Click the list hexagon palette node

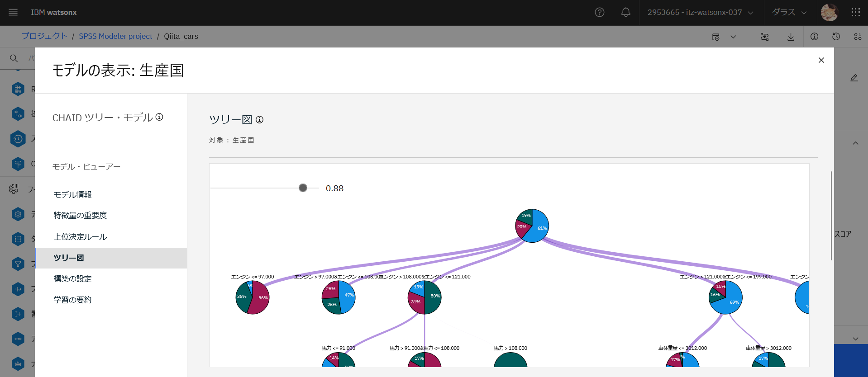click(x=18, y=239)
